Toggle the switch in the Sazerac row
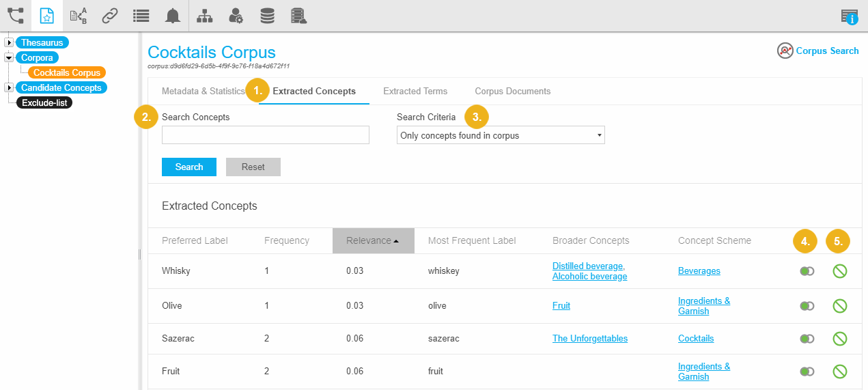The height and width of the screenshot is (390, 868). (807, 339)
